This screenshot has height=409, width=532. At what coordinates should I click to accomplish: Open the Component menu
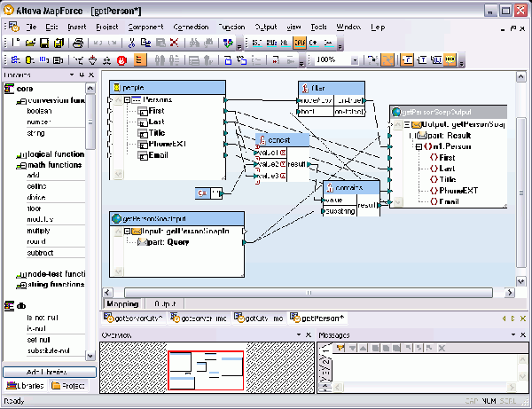(x=145, y=27)
